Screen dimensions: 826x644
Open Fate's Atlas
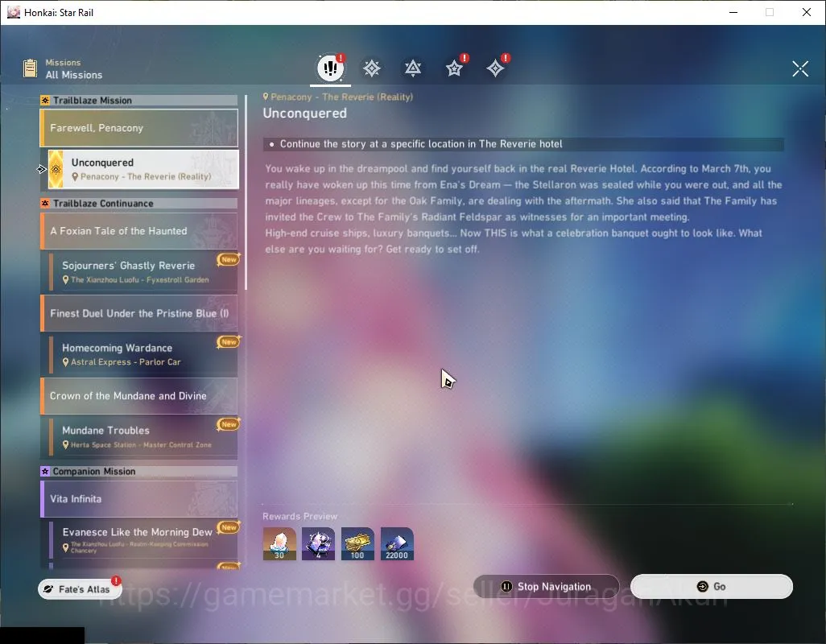pos(80,588)
